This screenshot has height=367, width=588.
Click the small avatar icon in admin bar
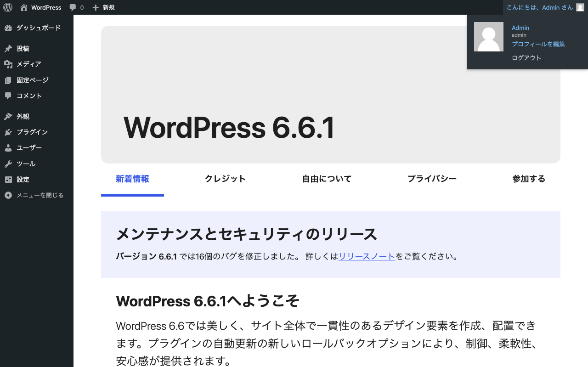580,7
